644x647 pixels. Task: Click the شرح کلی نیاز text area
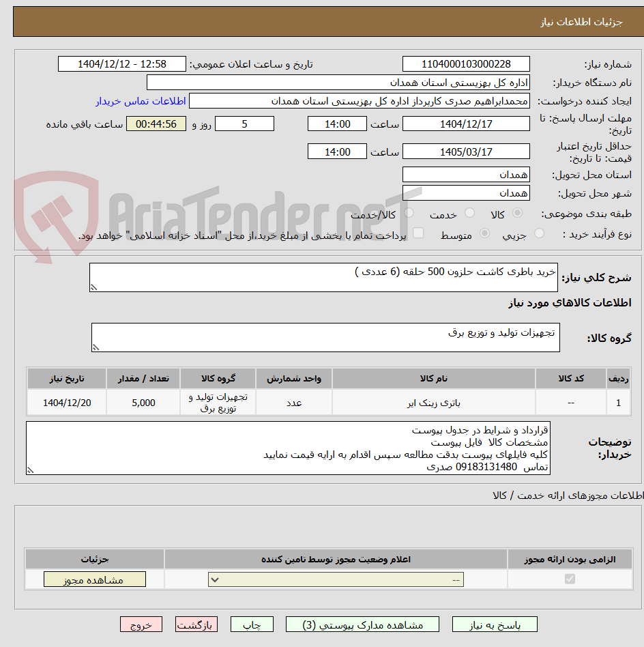coord(323,277)
